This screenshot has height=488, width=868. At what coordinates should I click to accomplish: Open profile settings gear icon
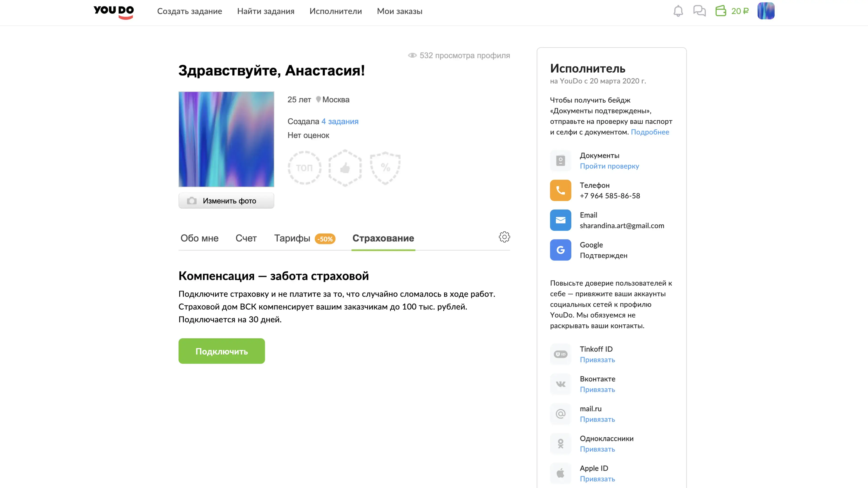click(x=504, y=237)
